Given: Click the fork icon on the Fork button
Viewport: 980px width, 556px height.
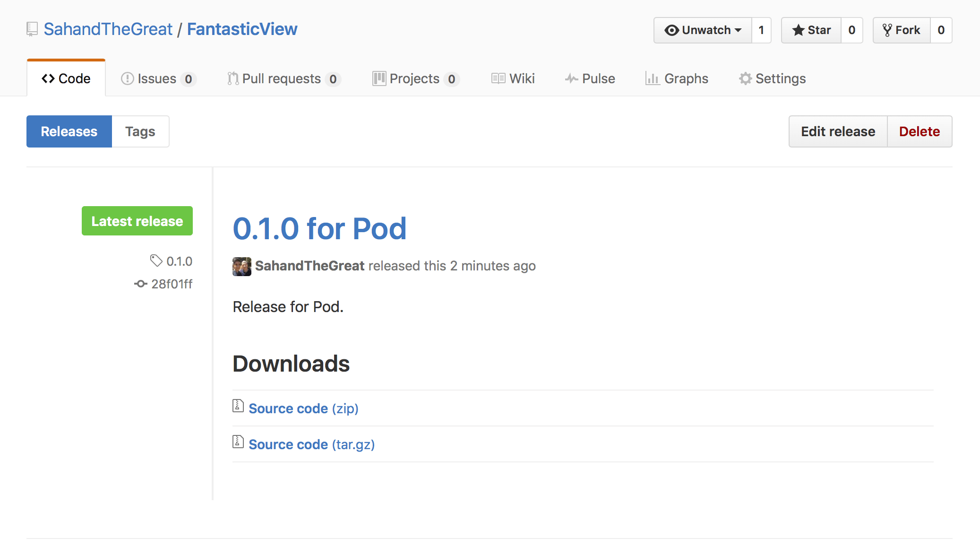Looking at the screenshot, I should (x=887, y=30).
